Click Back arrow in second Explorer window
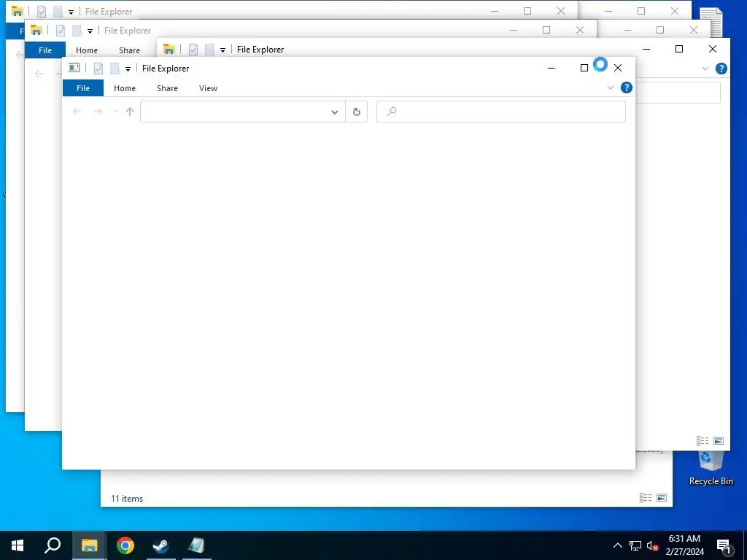 tap(39, 74)
